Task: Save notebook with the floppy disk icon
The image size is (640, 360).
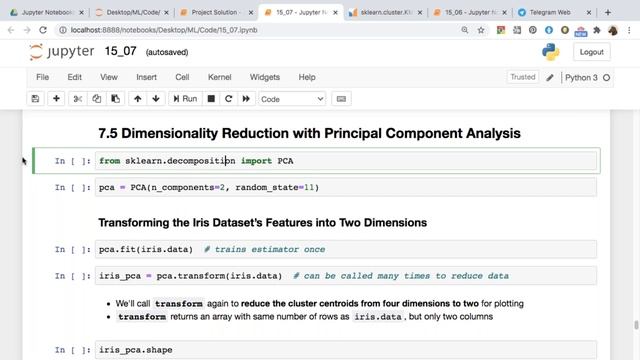Action: [36, 99]
